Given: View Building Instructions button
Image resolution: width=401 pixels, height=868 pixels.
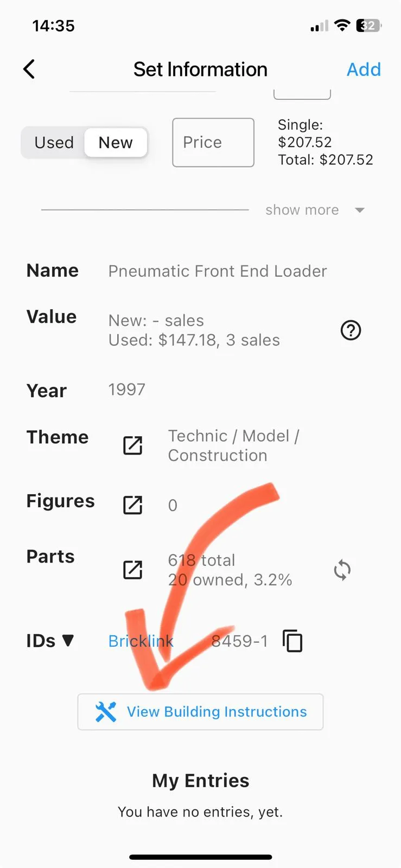Looking at the screenshot, I should pyautogui.click(x=200, y=712).
